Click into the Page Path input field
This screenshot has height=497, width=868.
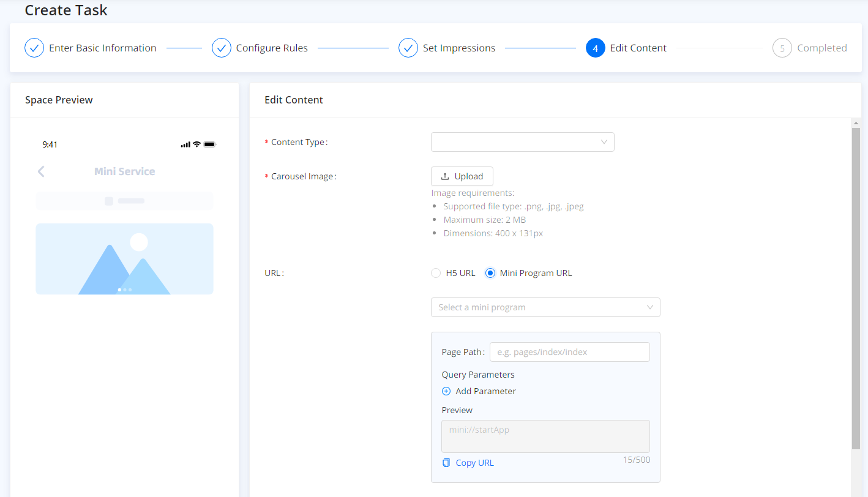(569, 352)
